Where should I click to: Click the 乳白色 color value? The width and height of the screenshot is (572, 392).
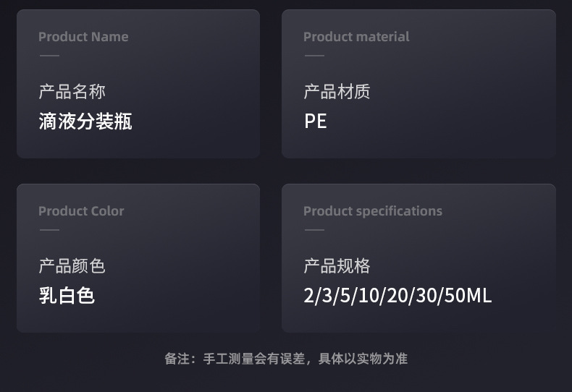click(67, 295)
